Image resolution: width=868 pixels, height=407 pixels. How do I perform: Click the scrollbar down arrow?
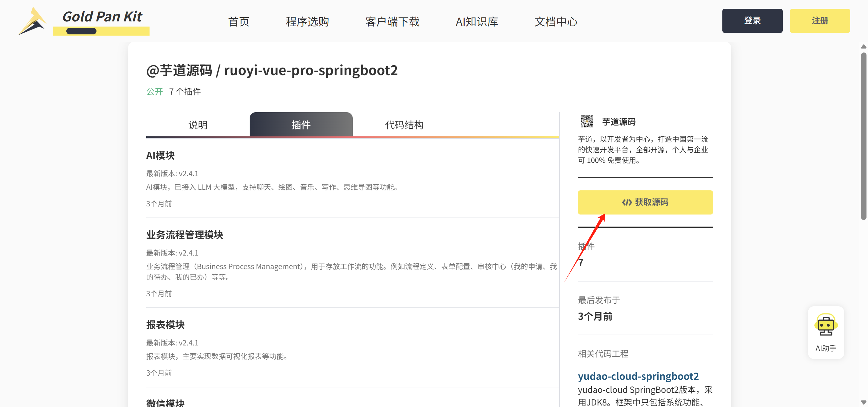click(x=863, y=402)
